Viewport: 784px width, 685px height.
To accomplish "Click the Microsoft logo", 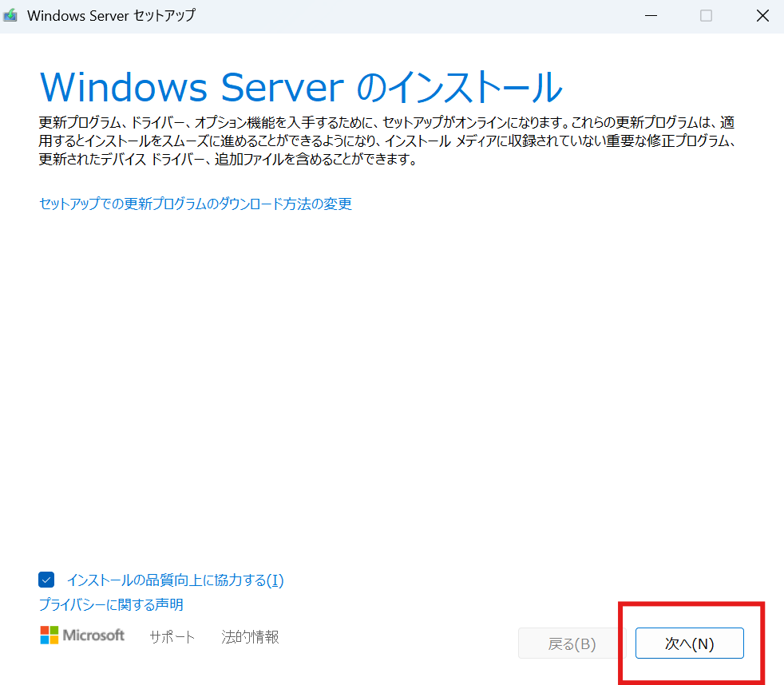I will tap(82, 635).
